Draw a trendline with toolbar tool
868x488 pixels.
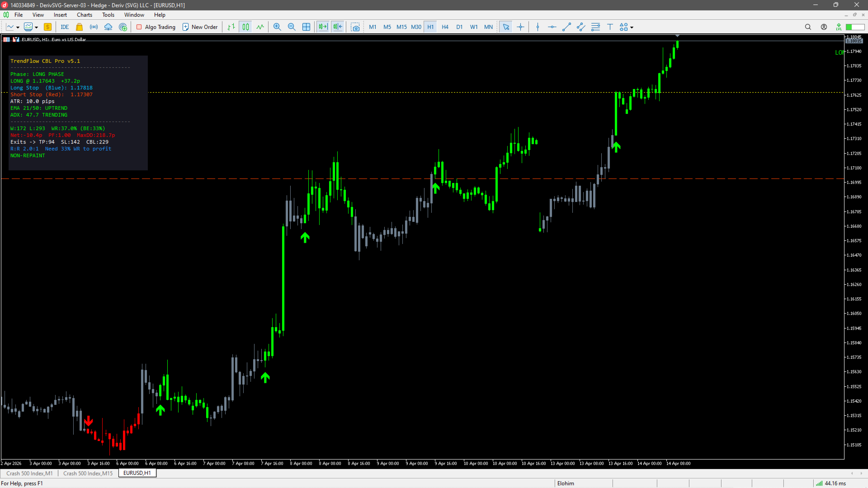[x=566, y=27]
